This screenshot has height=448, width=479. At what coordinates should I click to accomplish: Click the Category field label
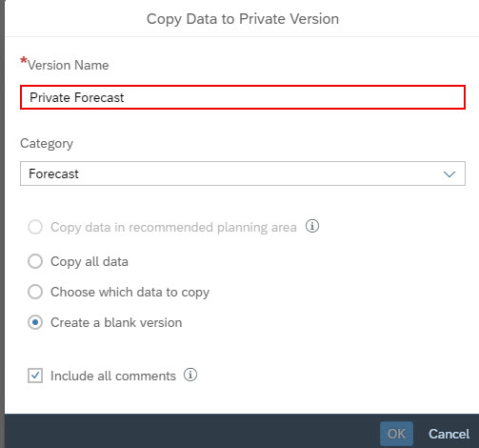(x=47, y=144)
